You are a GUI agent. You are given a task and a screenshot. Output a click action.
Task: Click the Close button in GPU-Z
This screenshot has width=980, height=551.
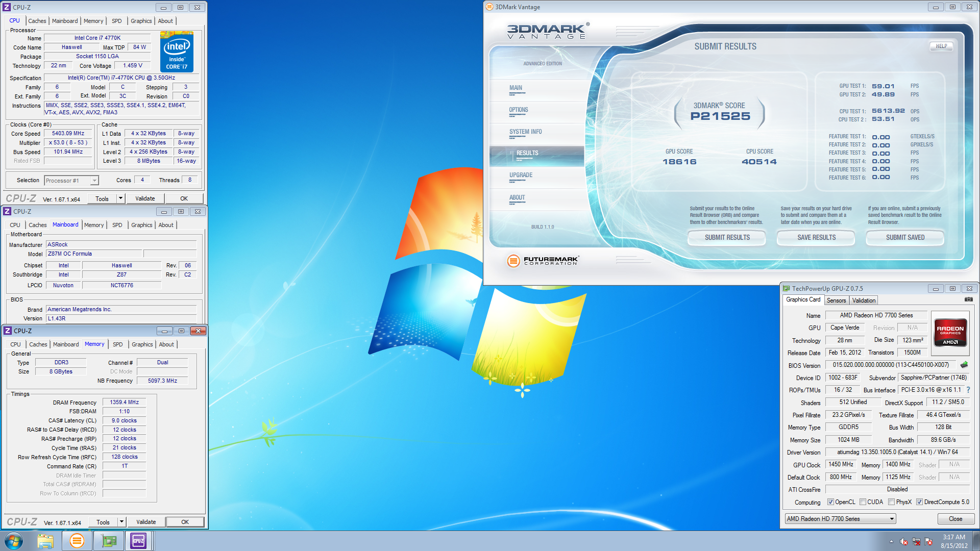coord(955,519)
